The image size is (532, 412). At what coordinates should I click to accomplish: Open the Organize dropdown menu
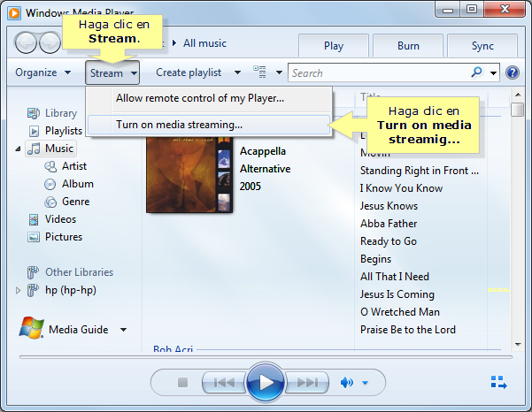(43, 72)
